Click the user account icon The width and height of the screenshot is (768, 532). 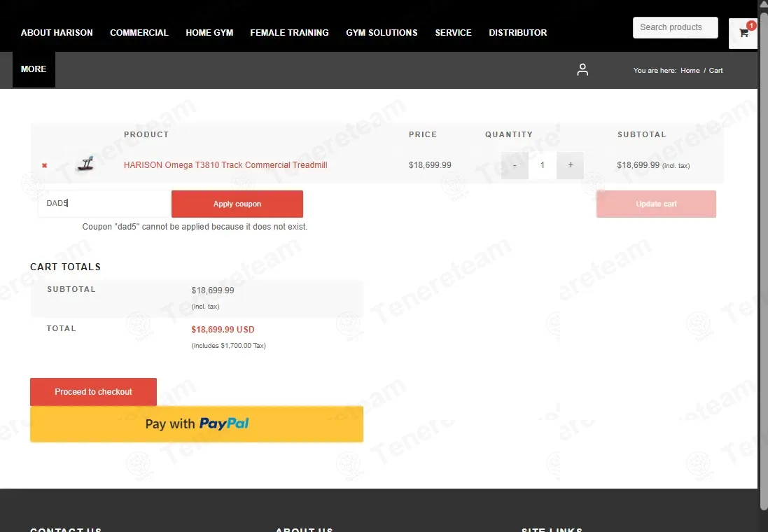582,69
